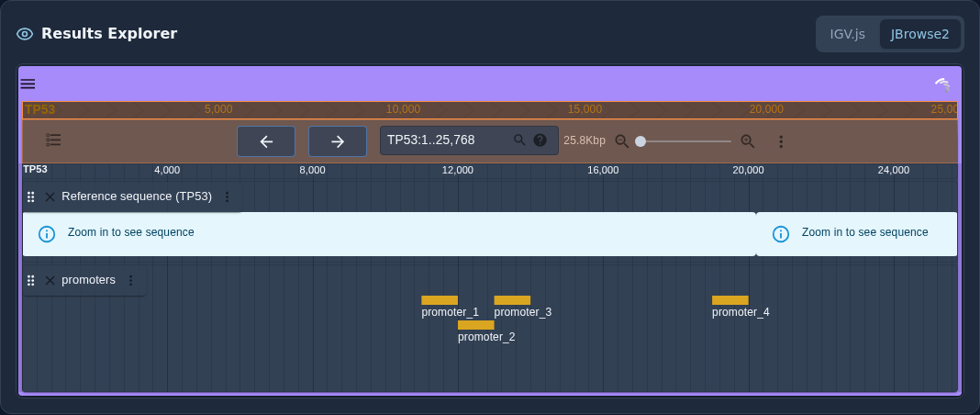980x415 pixels.
Task: Switch to the JBrowse2 tab
Action: tap(920, 34)
